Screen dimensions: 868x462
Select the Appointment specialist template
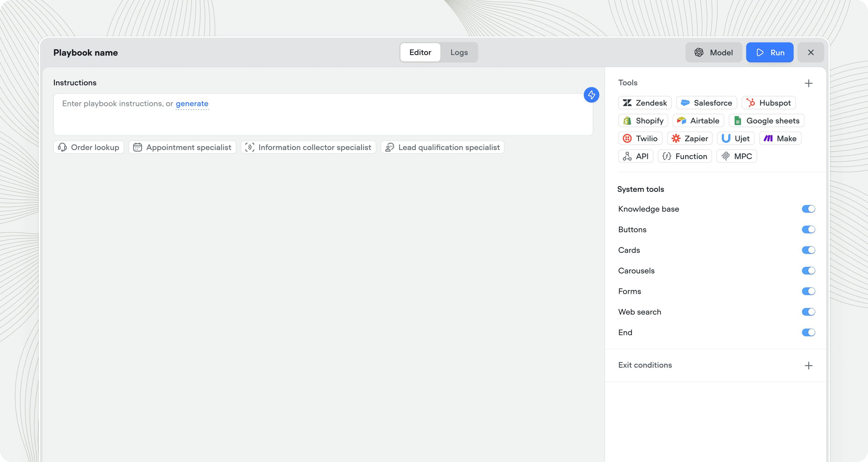[x=182, y=147]
